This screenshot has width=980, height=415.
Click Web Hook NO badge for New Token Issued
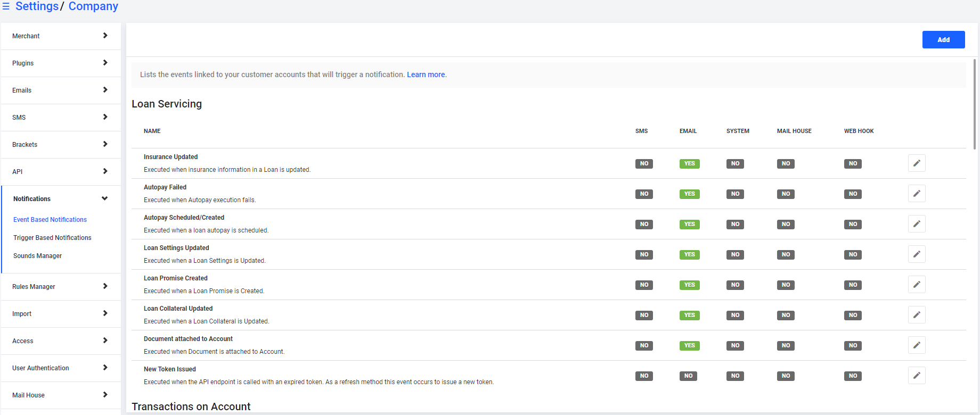tap(853, 376)
